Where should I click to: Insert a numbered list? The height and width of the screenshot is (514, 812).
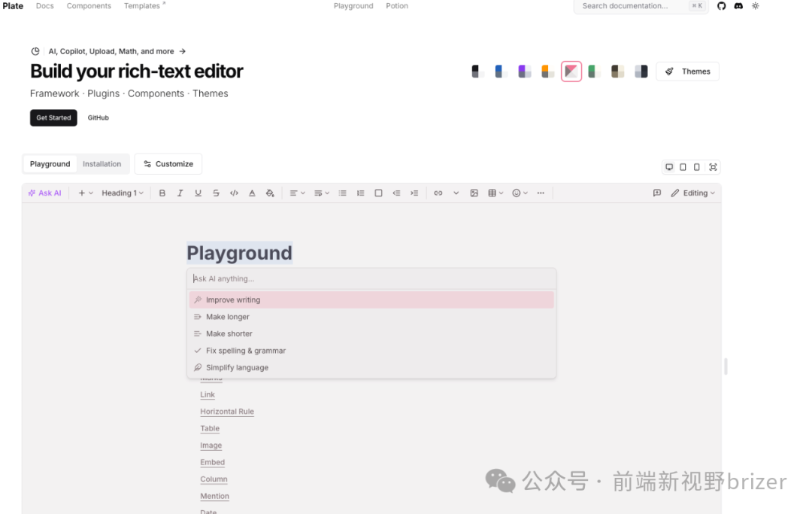pyautogui.click(x=360, y=193)
